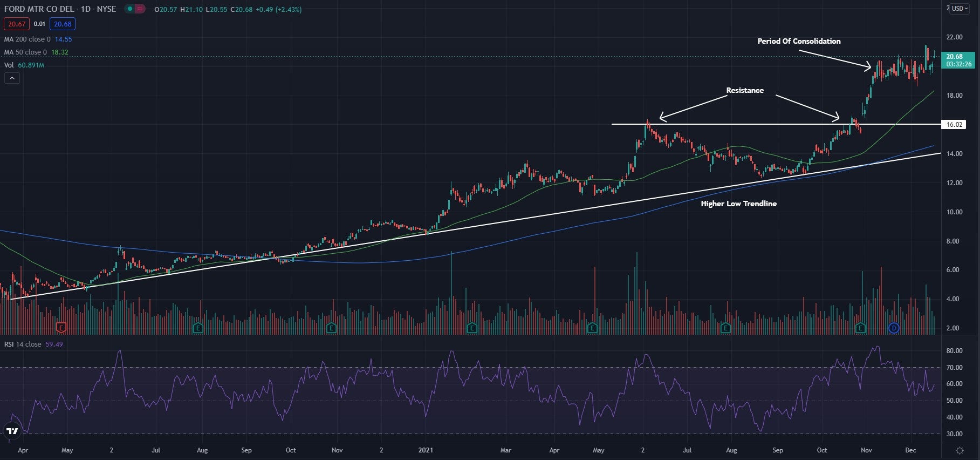
Task: Click the green market status dot icon
Action: click(x=130, y=9)
